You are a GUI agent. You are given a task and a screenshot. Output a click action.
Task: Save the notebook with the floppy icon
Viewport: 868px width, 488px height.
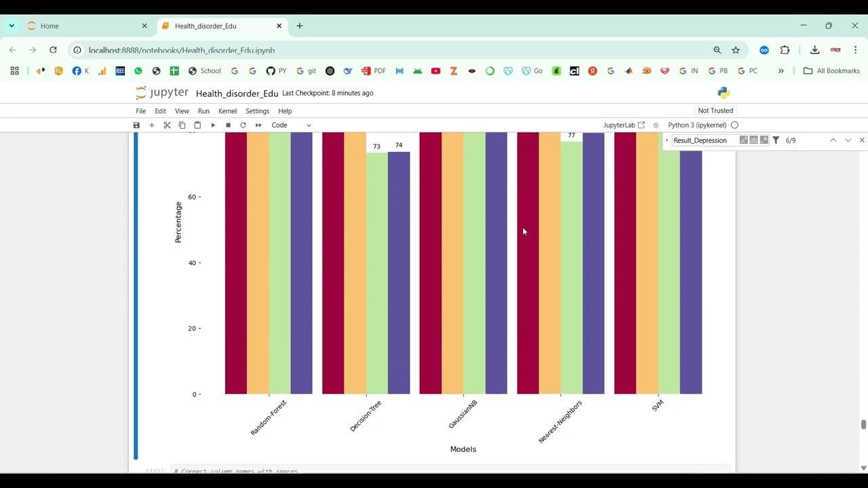tap(136, 125)
